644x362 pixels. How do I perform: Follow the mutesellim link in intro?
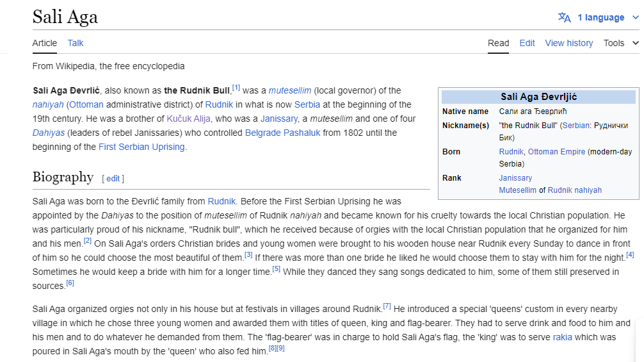pos(290,90)
